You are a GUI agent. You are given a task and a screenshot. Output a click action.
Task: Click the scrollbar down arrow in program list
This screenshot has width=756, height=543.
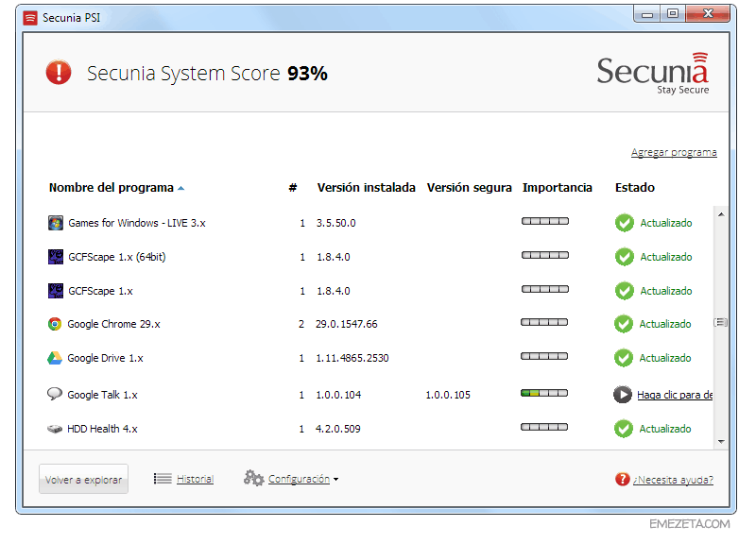(721, 441)
